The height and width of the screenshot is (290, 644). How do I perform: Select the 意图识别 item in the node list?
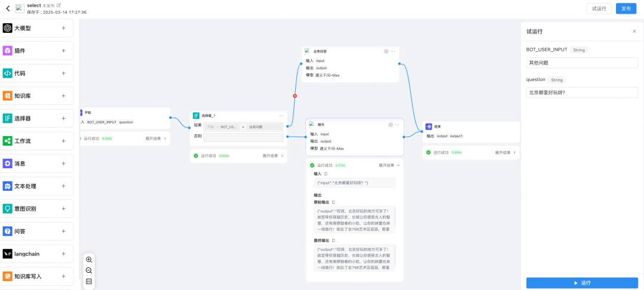click(x=37, y=209)
